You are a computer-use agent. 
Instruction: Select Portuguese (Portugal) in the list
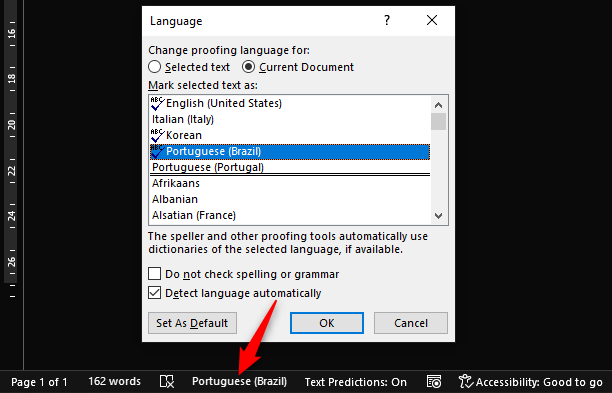pyautogui.click(x=290, y=167)
